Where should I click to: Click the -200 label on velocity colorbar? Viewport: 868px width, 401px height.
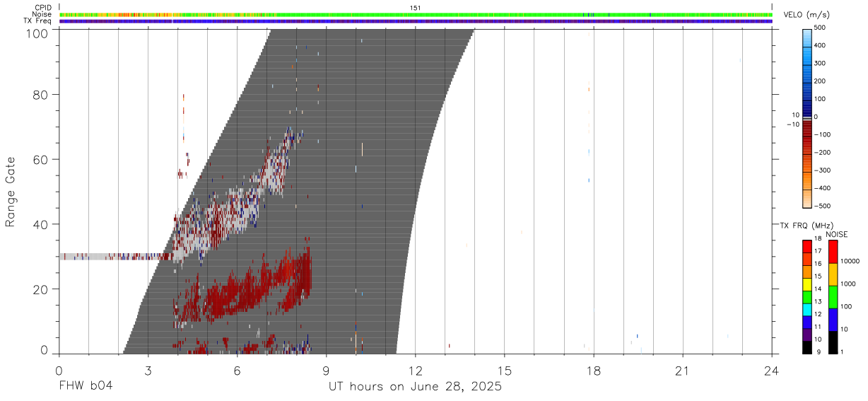point(821,152)
